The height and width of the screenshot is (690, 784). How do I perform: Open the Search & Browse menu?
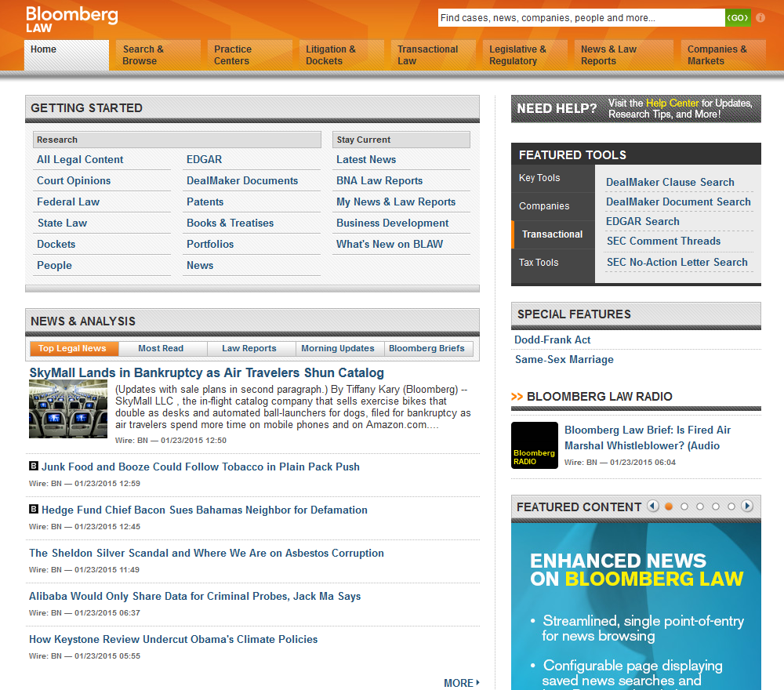click(x=158, y=55)
